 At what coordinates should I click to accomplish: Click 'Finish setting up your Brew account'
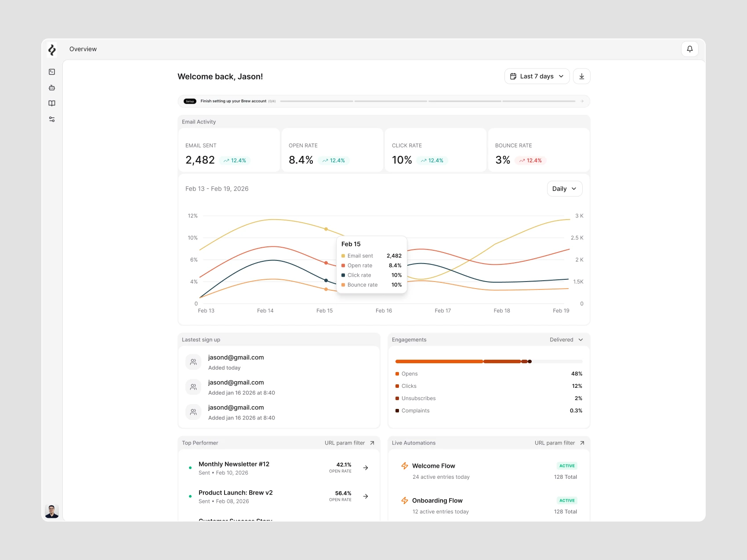233,101
